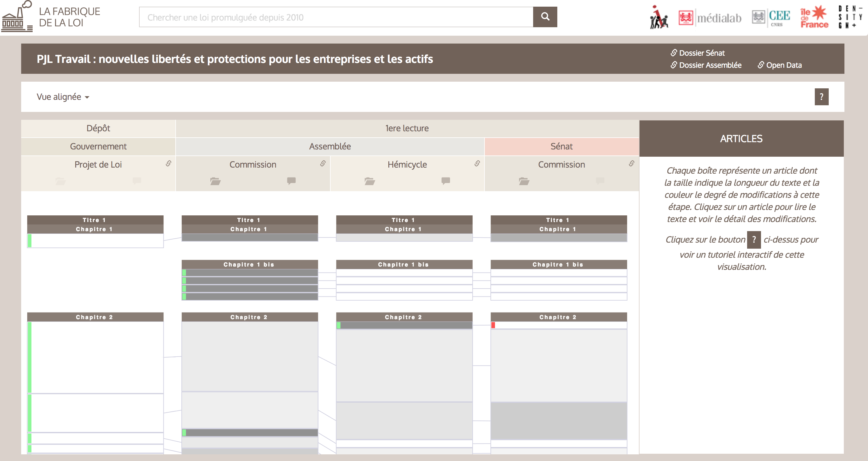Open Sénat Commission amendments folder icon

524,181
